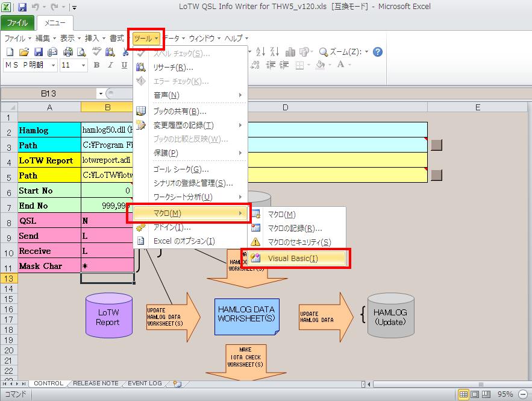Viewport: 532px width, 401px height.
Task: Click Undo in the quick access toolbar
Action: click(35, 7)
